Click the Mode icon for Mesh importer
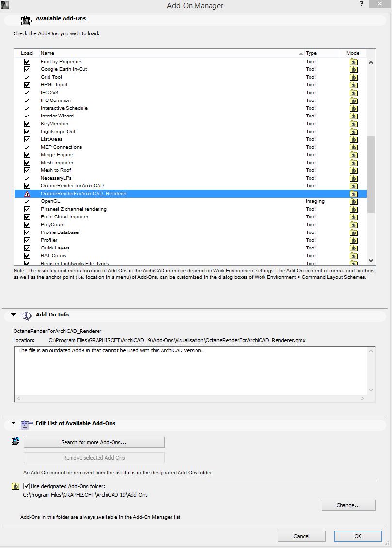 pyautogui.click(x=354, y=163)
